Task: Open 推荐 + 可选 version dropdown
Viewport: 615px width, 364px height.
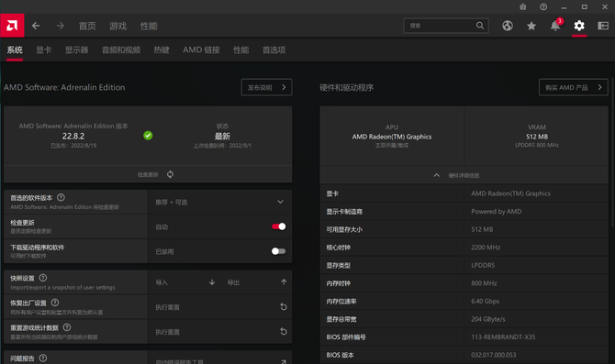Action: point(220,203)
